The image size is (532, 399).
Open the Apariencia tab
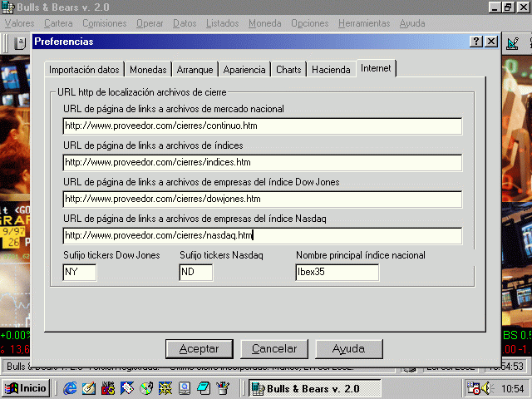click(x=244, y=70)
